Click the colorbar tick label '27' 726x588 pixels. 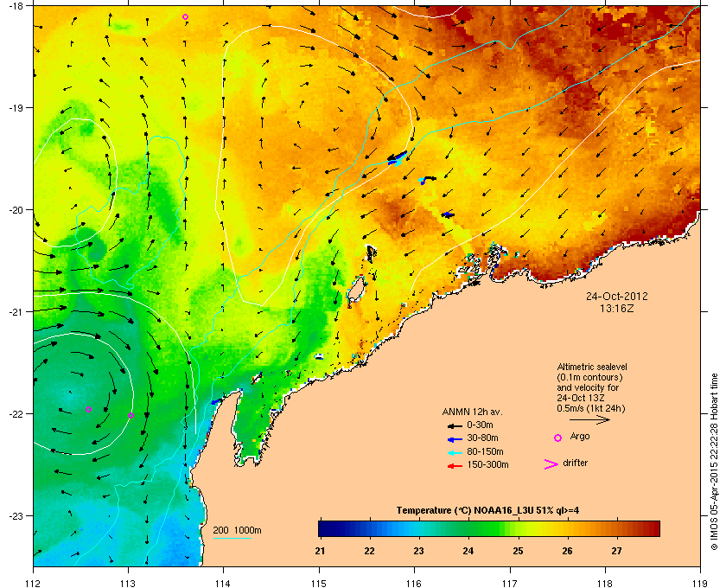(616, 551)
